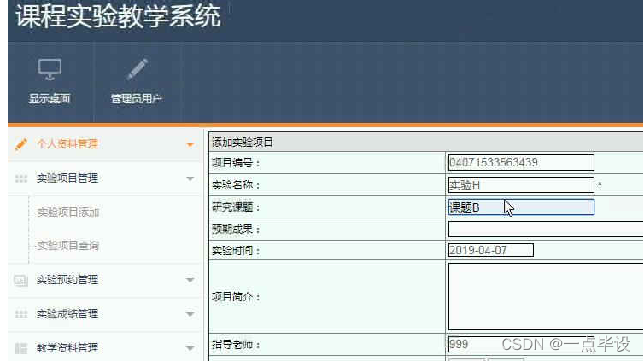Expand the 实验预约管理 arrow

pos(190,280)
